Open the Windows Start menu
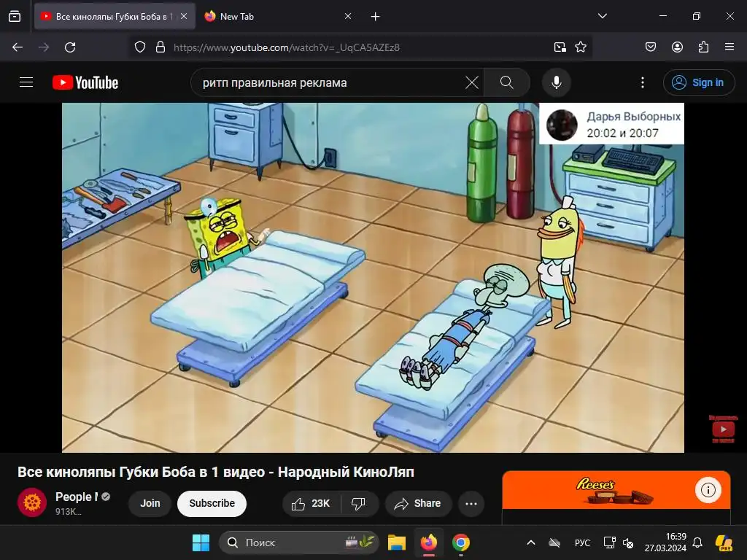The height and width of the screenshot is (560, 747). coord(201,542)
